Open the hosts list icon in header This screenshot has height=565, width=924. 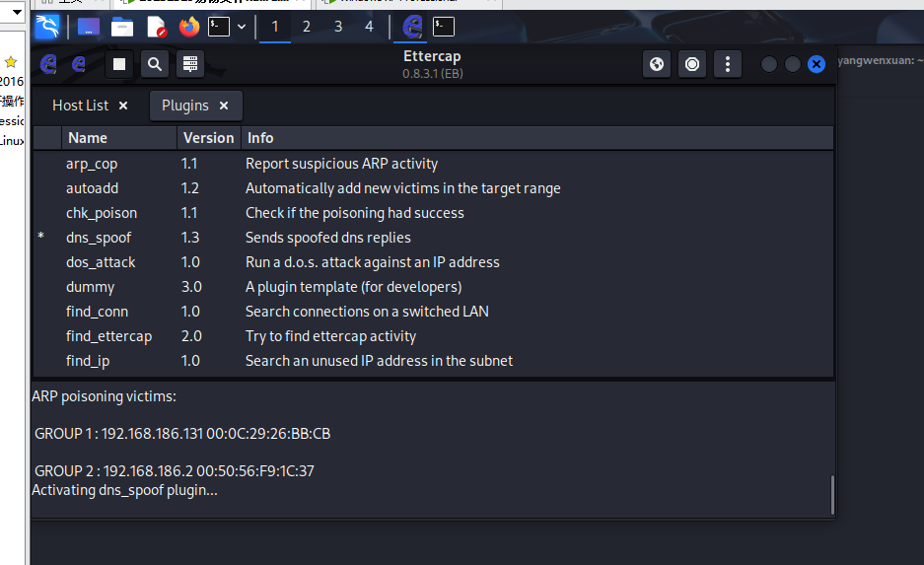click(x=190, y=65)
